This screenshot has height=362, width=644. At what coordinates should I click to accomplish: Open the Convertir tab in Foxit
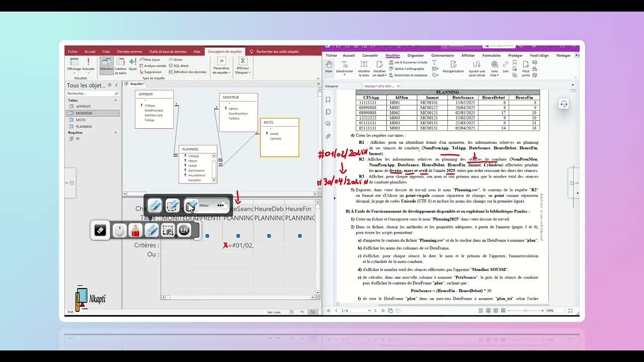[370, 55]
